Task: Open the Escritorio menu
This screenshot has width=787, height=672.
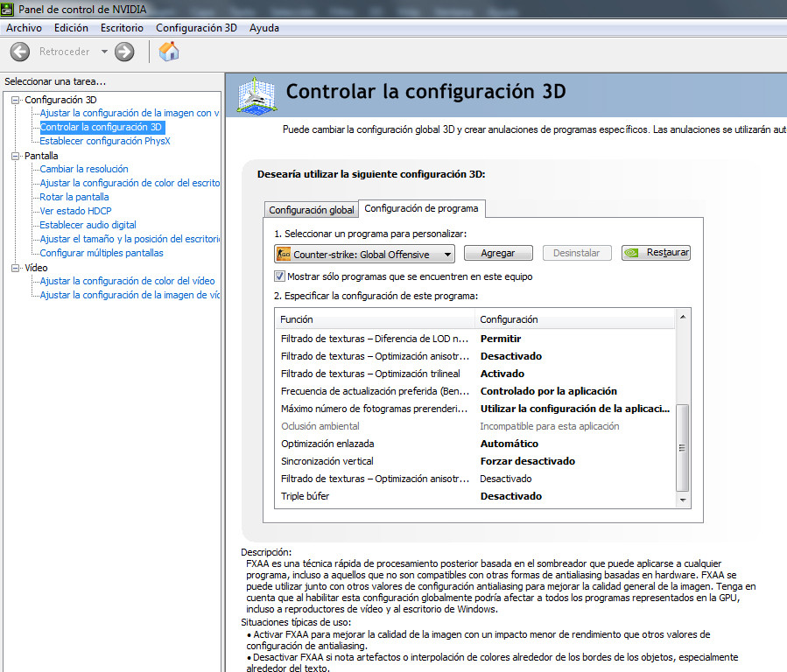Action: click(122, 28)
